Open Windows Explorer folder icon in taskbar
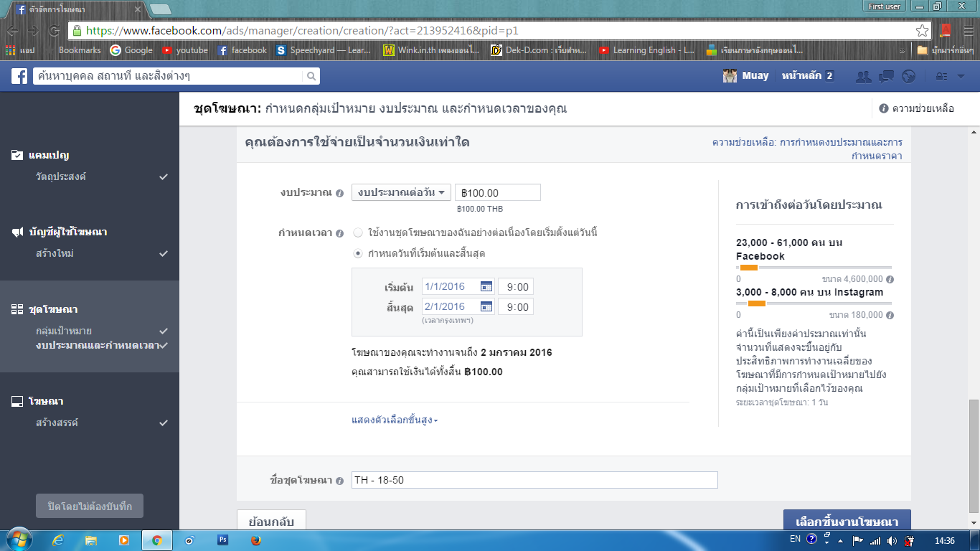Viewport: 980px width, 551px height. (x=91, y=540)
